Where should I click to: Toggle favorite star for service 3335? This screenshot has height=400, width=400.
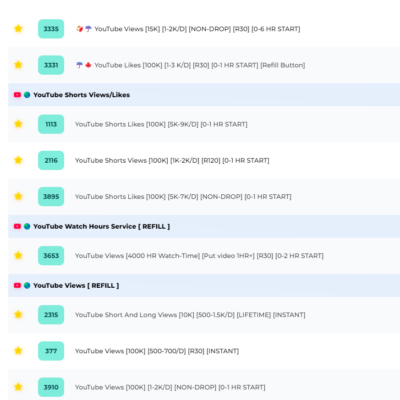coord(18,29)
